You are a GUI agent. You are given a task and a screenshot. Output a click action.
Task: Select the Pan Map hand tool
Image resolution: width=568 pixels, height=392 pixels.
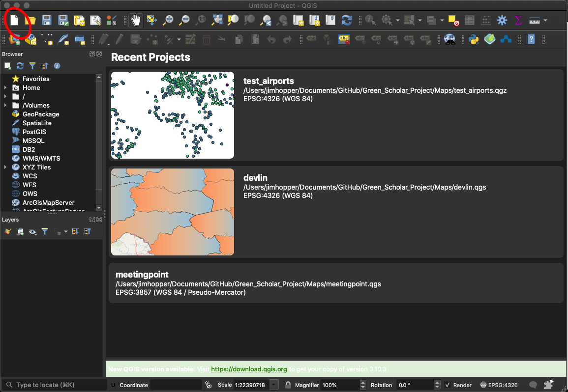[136, 20]
